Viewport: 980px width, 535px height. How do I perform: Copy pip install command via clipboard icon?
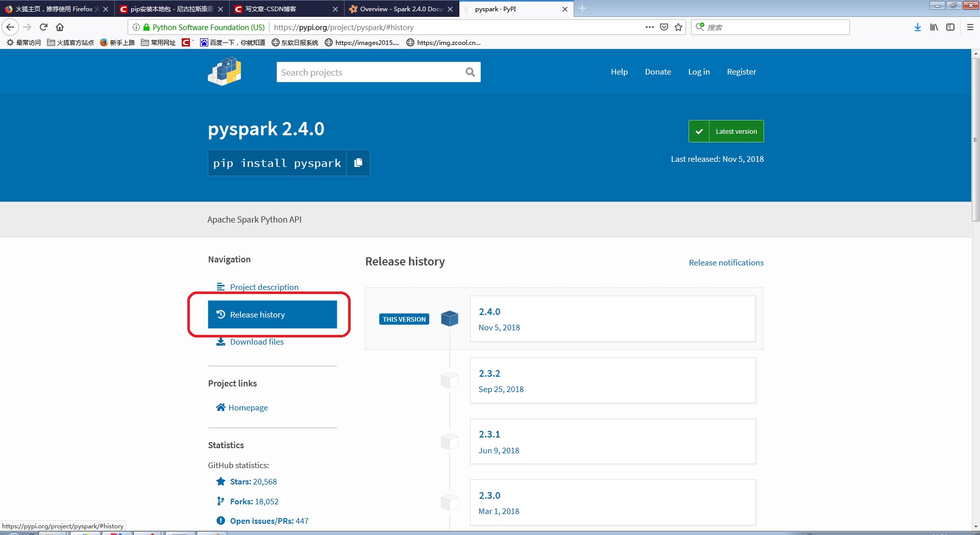(358, 162)
